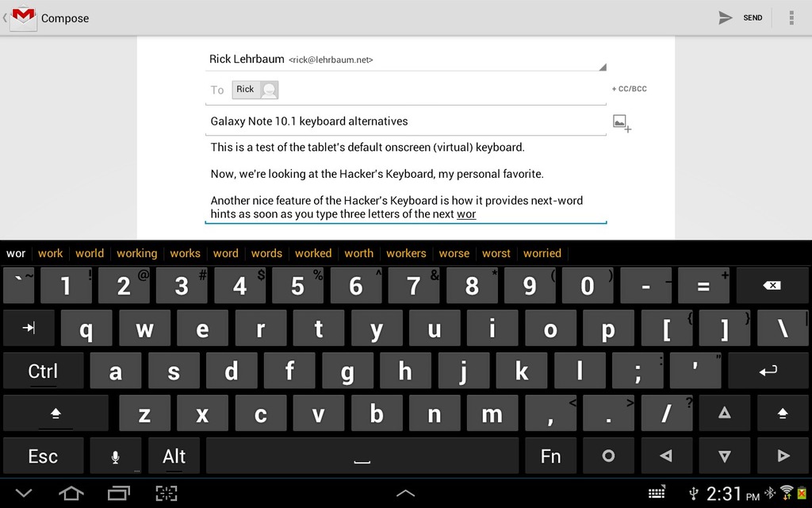Viewport: 812px width, 508px height.
Task: Choose the suggestion 'workers'
Action: [x=406, y=253]
